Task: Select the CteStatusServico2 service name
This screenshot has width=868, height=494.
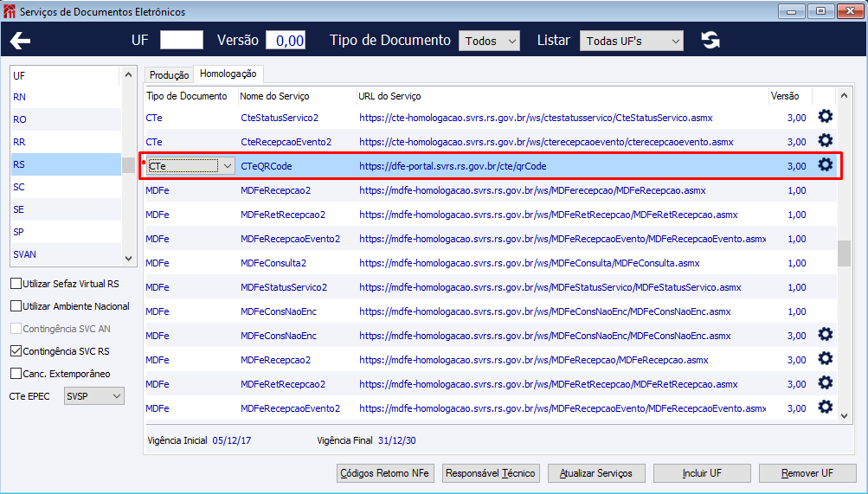Action: 280,118
